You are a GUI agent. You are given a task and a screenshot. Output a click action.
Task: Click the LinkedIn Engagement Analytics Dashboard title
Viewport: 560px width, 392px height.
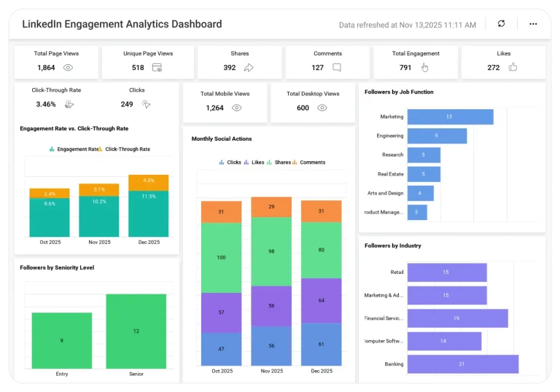pyautogui.click(x=122, y=24)
